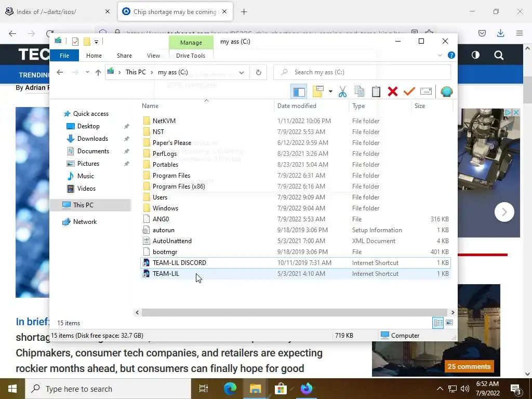Click the Cut scissors icon
This screenshot has height=399, width=532.
click(343, 91)
